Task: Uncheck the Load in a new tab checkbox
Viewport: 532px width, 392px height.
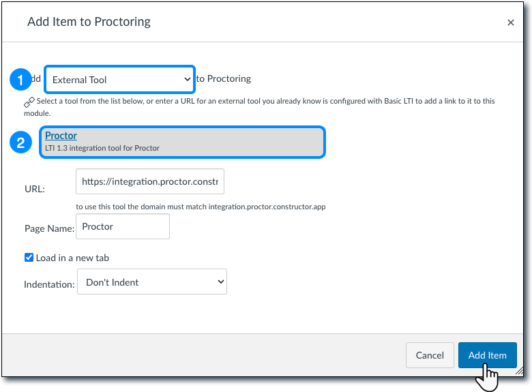Action: pos(29,258)
